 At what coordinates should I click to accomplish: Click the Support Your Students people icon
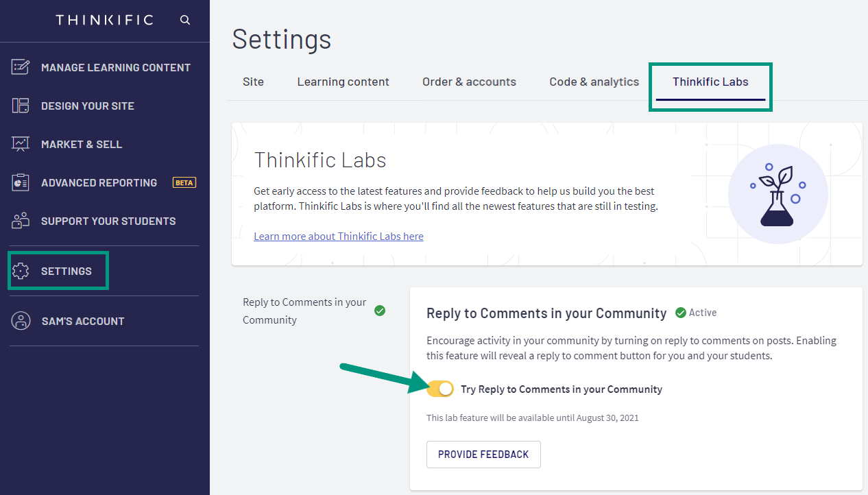(21, 221)
